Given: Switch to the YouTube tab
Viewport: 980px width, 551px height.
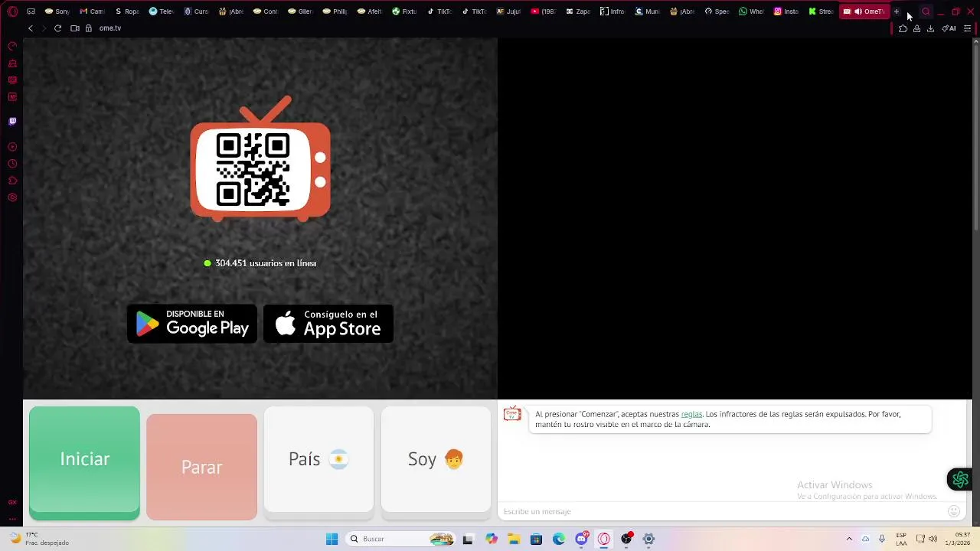Looking at the screenshot, I should point(543,11).
